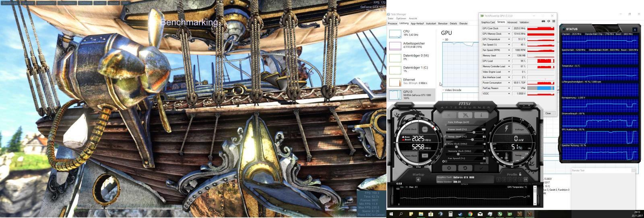
Task: Switch to GPU-Z Advanced tab
Action: tap(512, 23)
